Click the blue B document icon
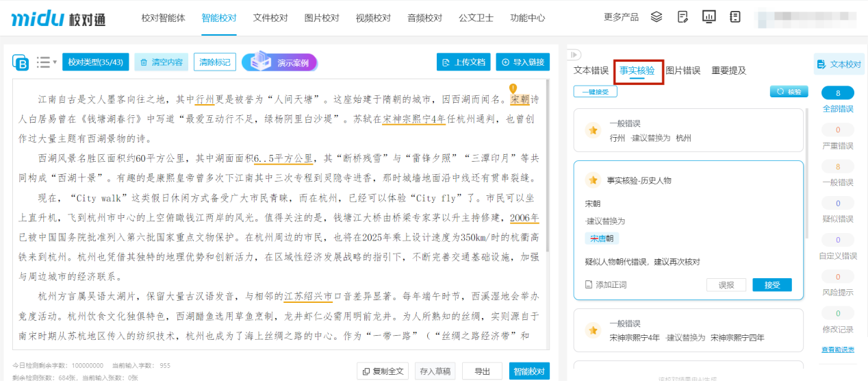 click(x=21, y=62)
